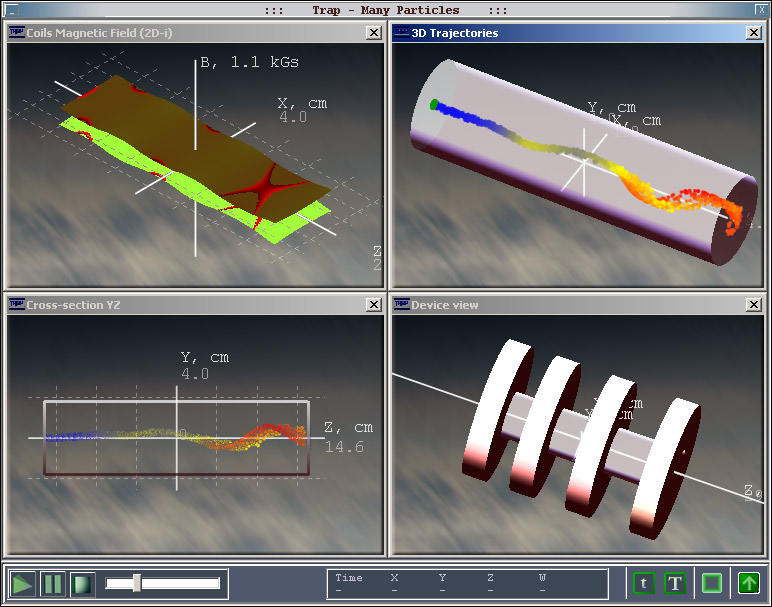772x607 pixels.
Task: Click the green square icon
Action: pyautogui.click(x=712, y=583)
